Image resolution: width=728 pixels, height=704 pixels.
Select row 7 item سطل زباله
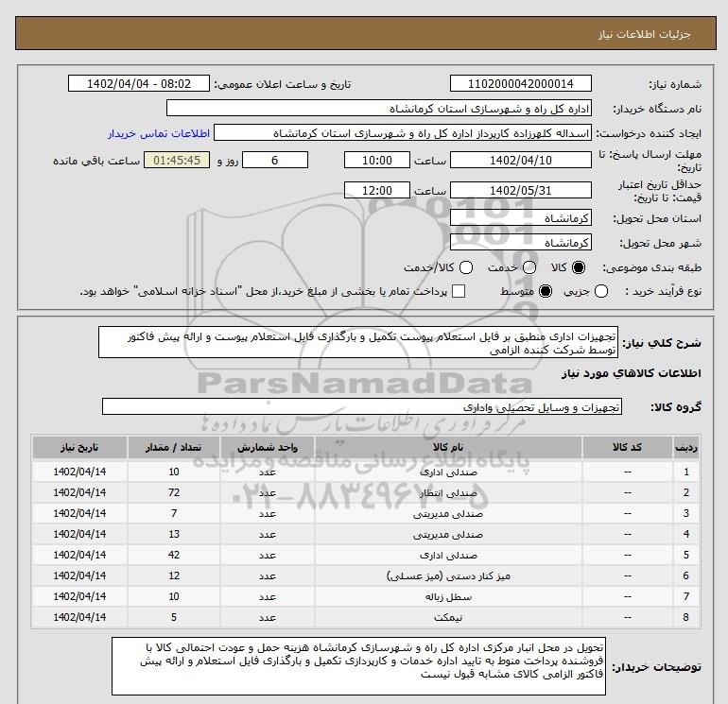point(448,597)
